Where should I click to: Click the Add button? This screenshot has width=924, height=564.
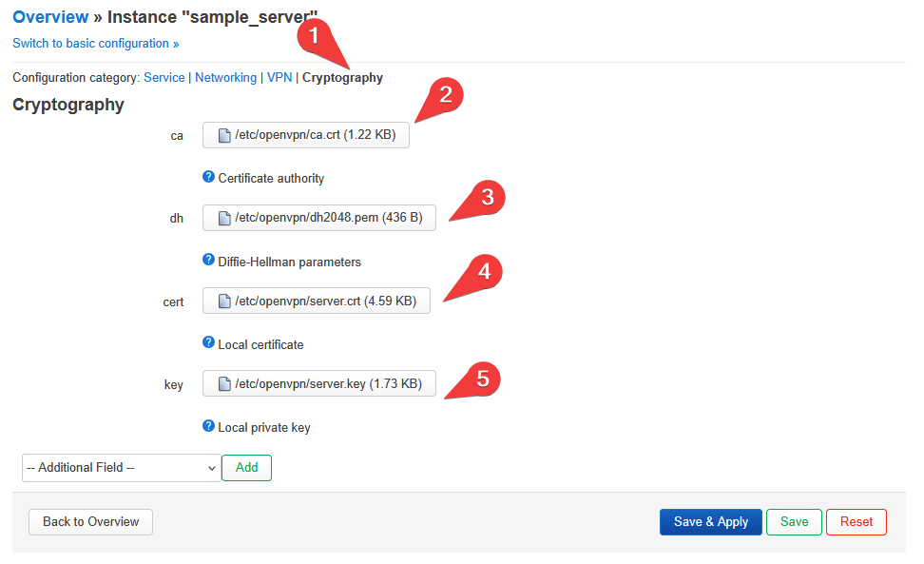tap(246, 468)
